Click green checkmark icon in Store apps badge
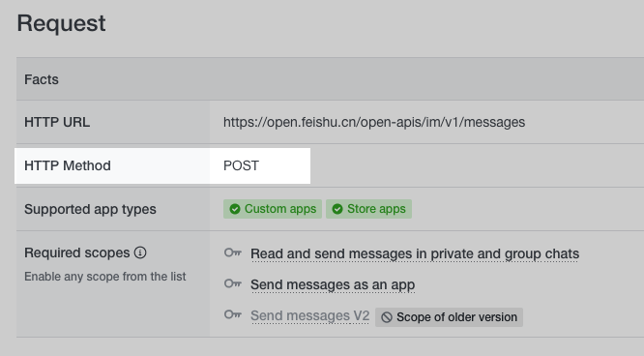Viewport: 644px width, 356px height. pyautogui.click(x=337, y=209)
